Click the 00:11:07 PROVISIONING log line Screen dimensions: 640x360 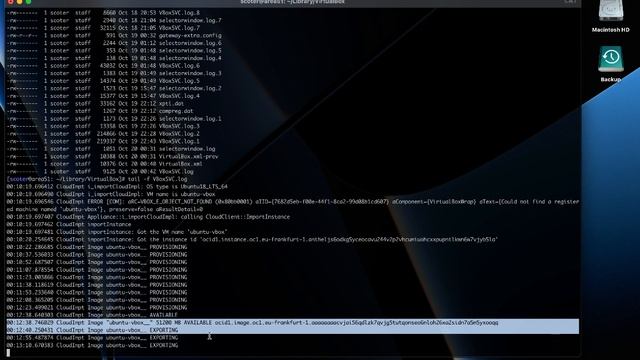coord(96,270)
